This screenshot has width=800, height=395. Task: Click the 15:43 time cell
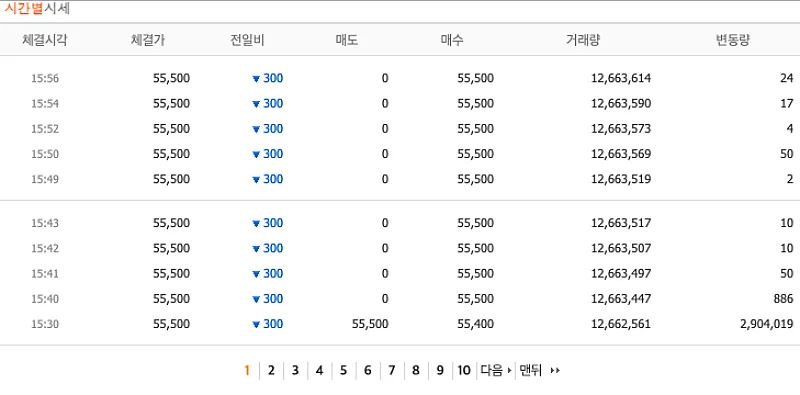(45, 223)
